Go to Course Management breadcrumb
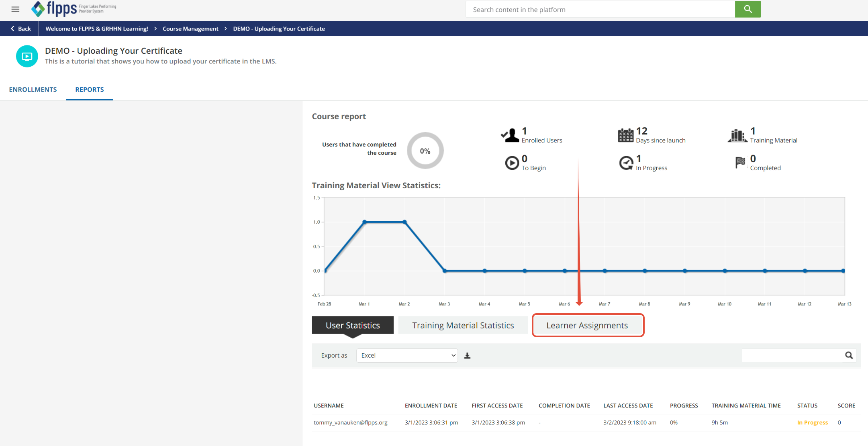Screen dimensions: 868x446 190,29
